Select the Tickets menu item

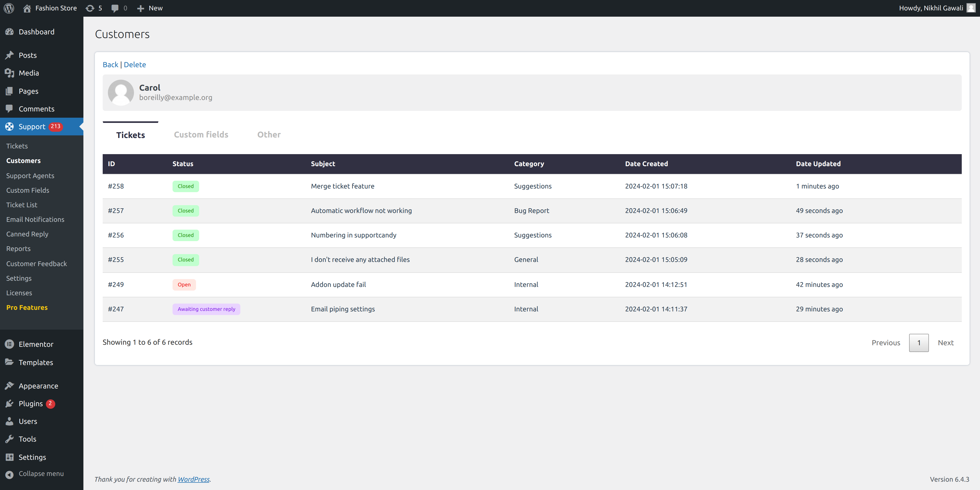tap(17, 146)
